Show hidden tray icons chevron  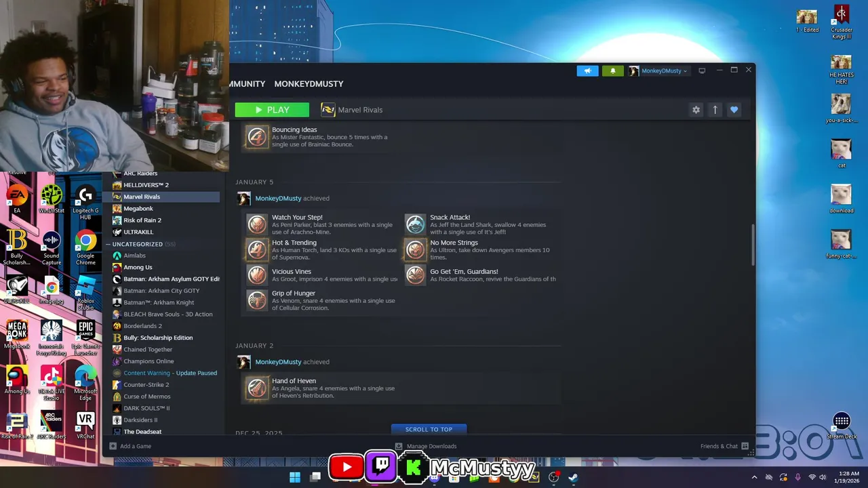[754, 477]
